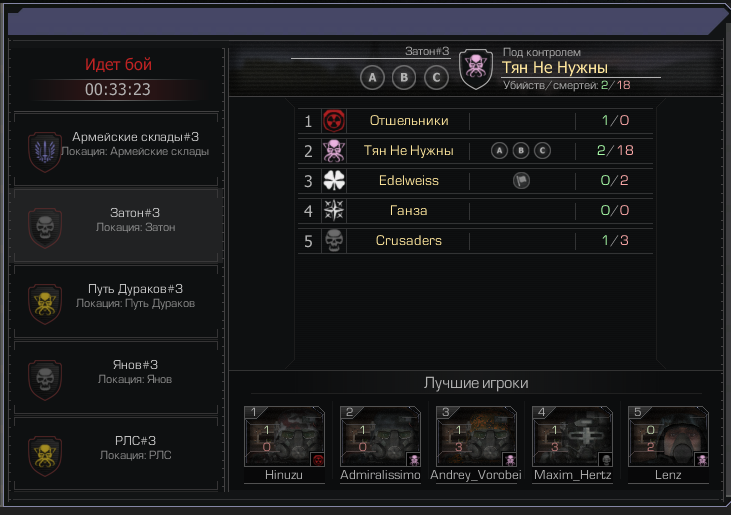The height and width of the screenshot is (515, 731).
Task: Click the Отшельники red radiation clan icon
Action: pos(334,121)
